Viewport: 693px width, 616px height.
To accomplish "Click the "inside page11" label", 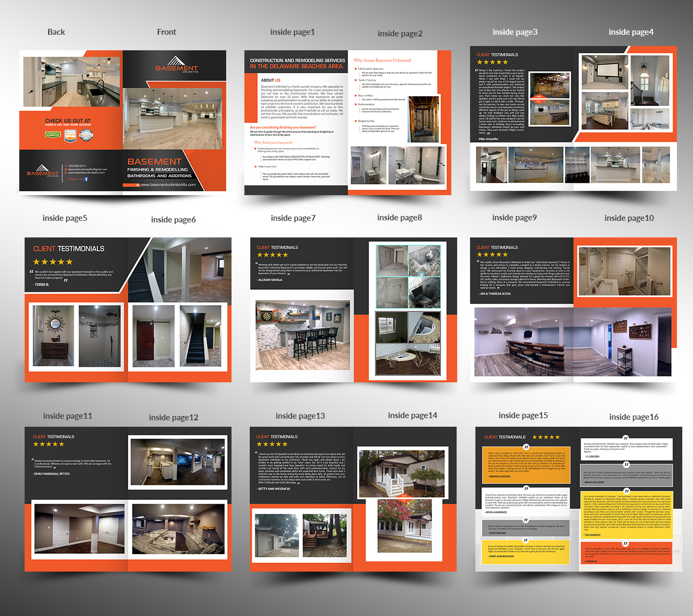I will pyautogui.click(x=67, y=416).
